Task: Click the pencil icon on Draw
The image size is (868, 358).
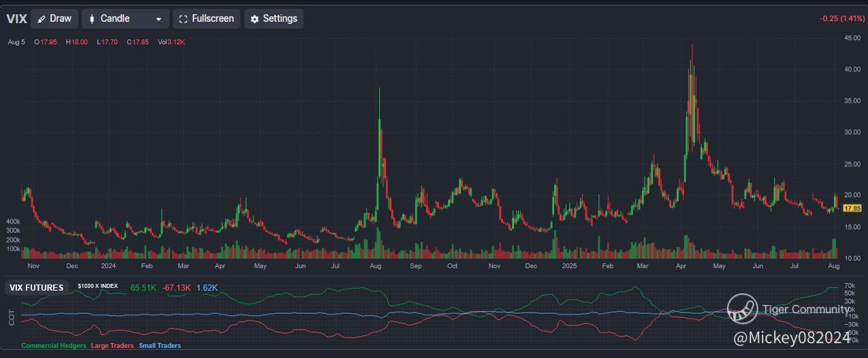Action: point(42,19)
